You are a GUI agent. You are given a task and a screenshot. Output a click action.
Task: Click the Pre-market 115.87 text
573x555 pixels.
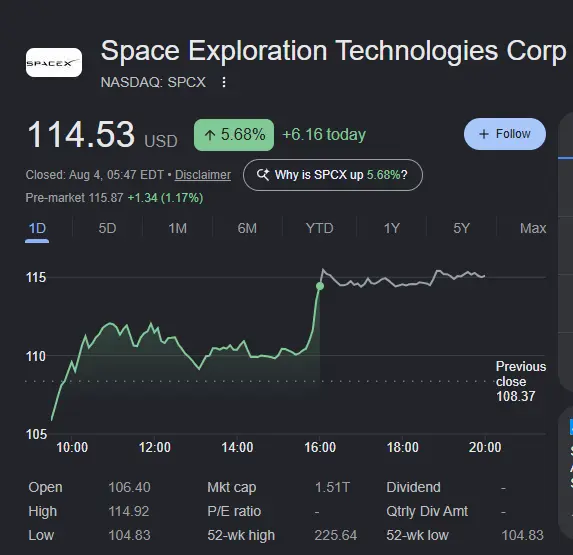tap(74, 198)
